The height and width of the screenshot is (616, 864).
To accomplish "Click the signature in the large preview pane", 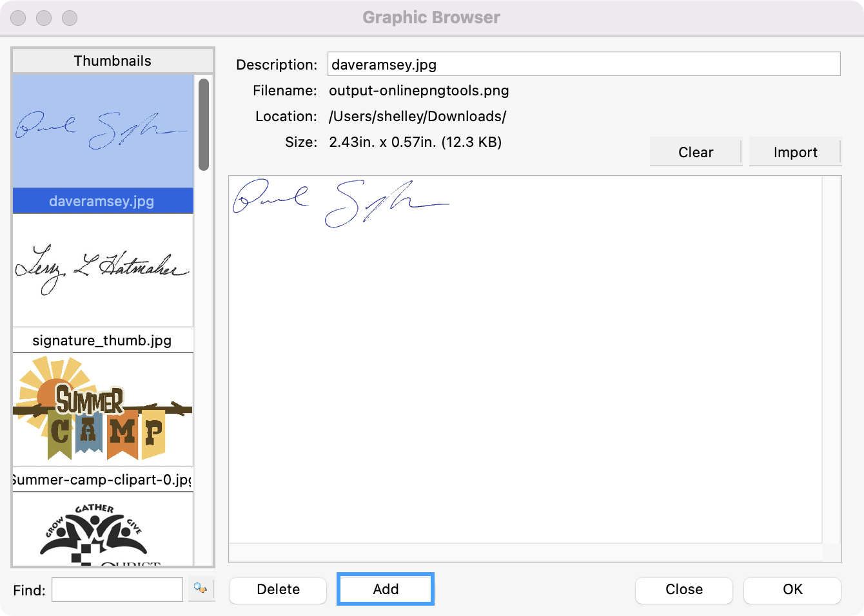I will 340,203.
